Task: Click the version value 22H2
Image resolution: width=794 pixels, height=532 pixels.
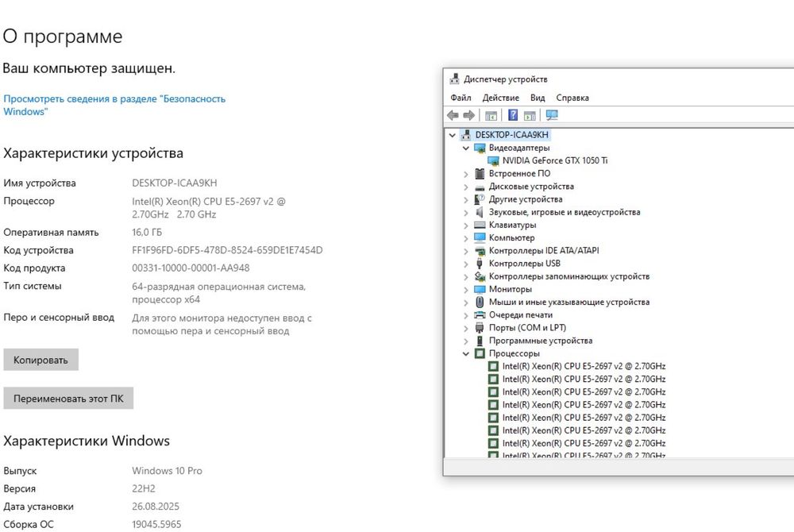Action: pyautogui.click(x=144, y=488)
